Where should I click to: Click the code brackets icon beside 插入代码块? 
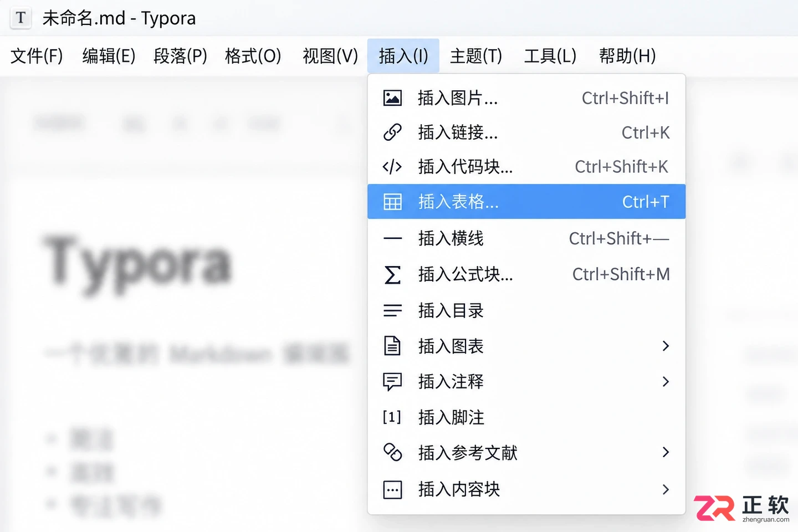point(392,167)
